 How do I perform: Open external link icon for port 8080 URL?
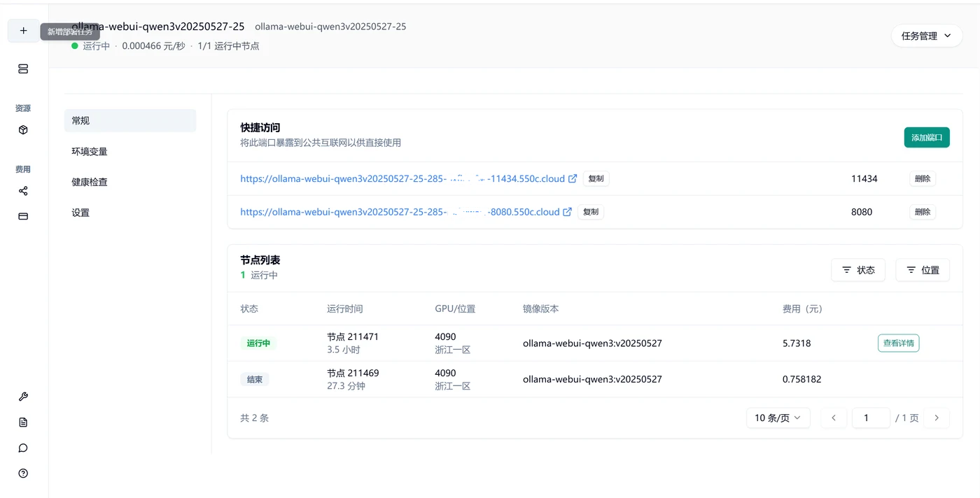[x=568, y=212]
